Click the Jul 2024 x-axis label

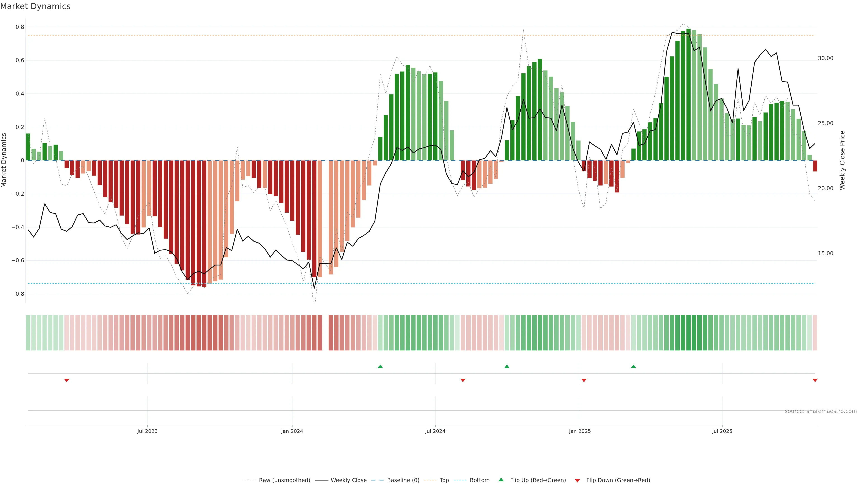point(435,431)
